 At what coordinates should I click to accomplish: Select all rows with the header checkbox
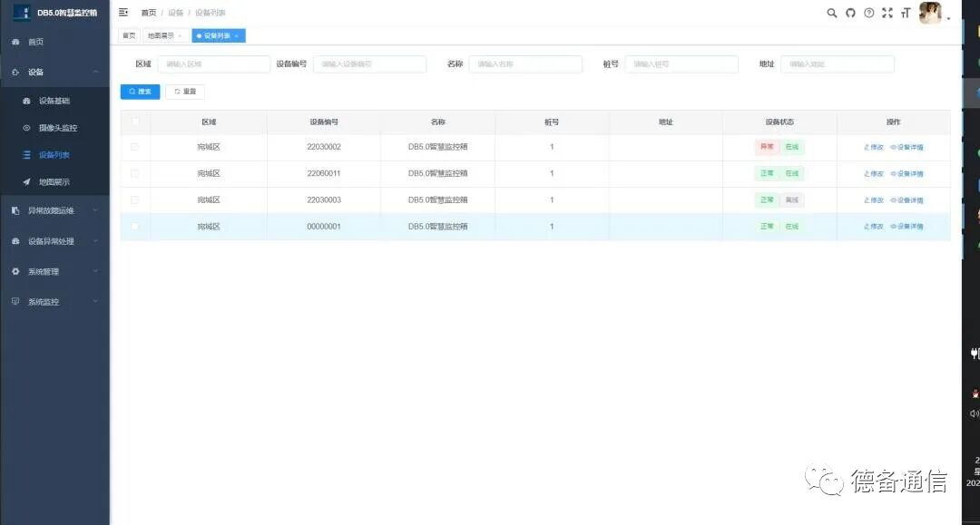135,122
